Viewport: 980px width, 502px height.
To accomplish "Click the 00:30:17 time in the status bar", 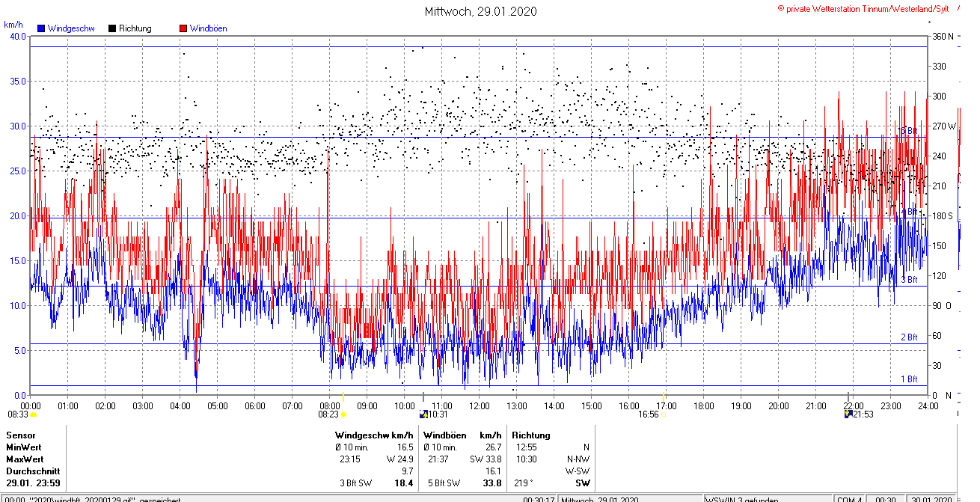I will pos(539,498).
